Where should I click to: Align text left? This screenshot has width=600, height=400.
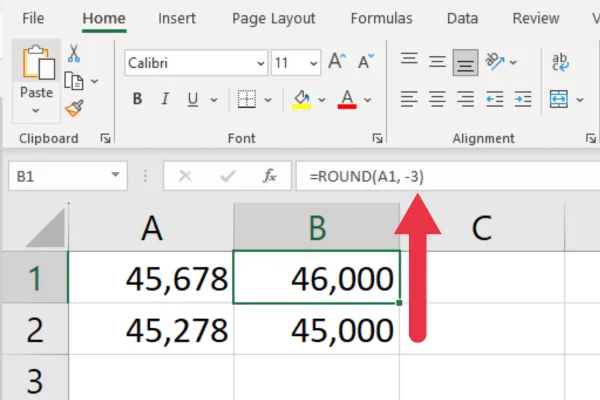409,99
